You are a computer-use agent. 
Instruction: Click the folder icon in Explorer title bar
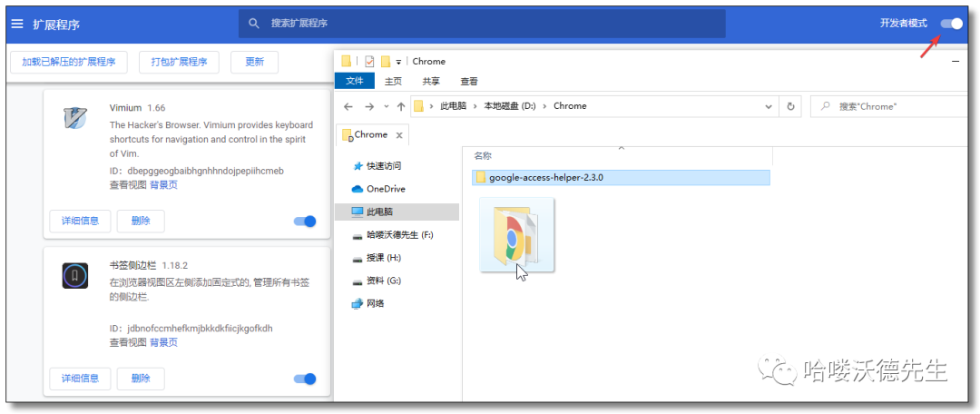point(347,62)
